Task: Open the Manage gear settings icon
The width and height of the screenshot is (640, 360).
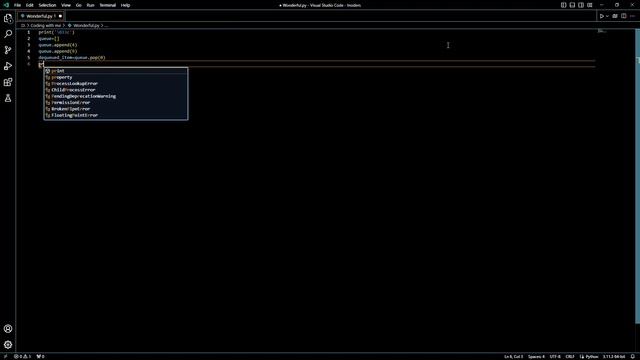Action: pyautogui.click(x=8, y=345)
